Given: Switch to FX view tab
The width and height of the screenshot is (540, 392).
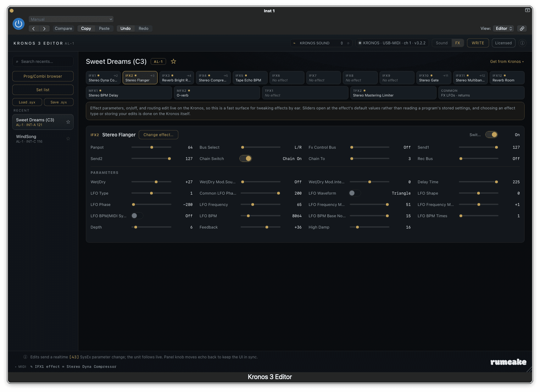Looking at the screenshot, I should [x=458, y=43].
